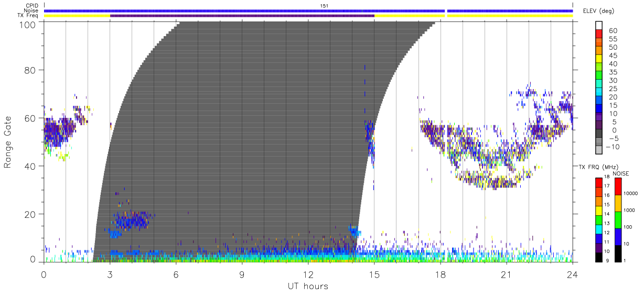Select the orange 1000–10000 NOISE swatch

coord(618,203)
